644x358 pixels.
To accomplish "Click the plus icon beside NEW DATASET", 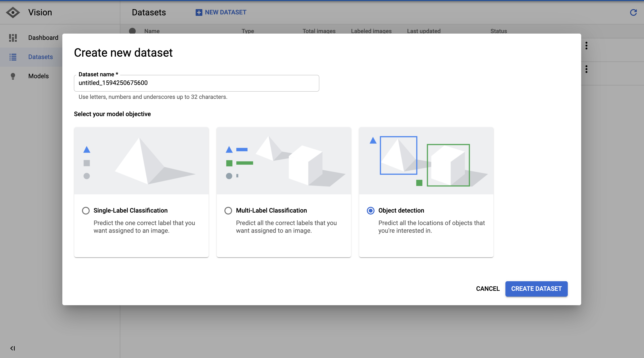I will 199,12.
